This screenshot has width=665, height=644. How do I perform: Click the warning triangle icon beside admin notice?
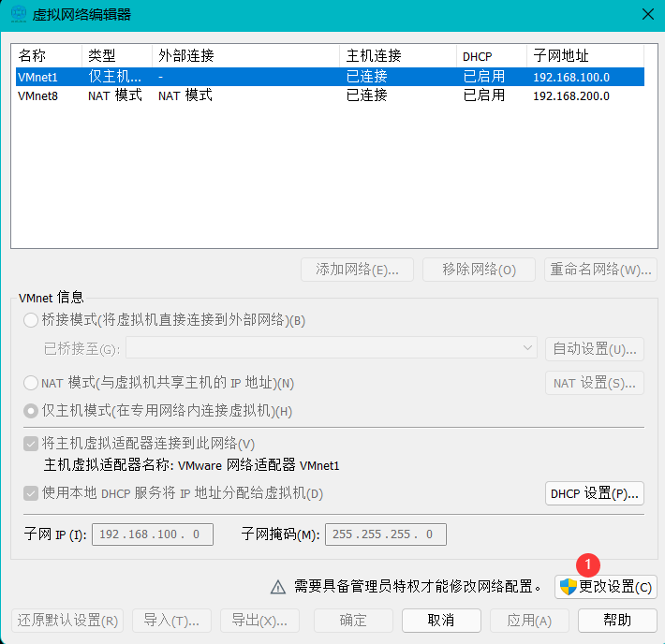click(x=278, y=587)
